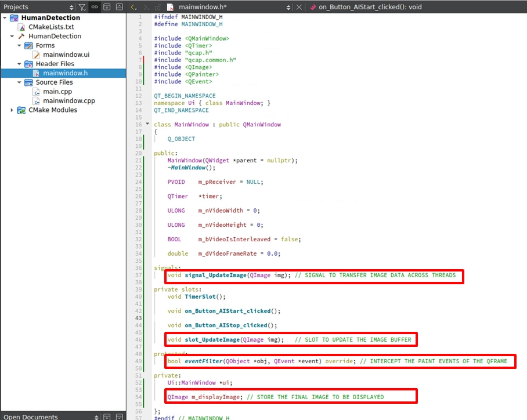Viewport: 527px width, 420px height.
Task: Click line number 43 in the gutter
Action: (139, 318)
